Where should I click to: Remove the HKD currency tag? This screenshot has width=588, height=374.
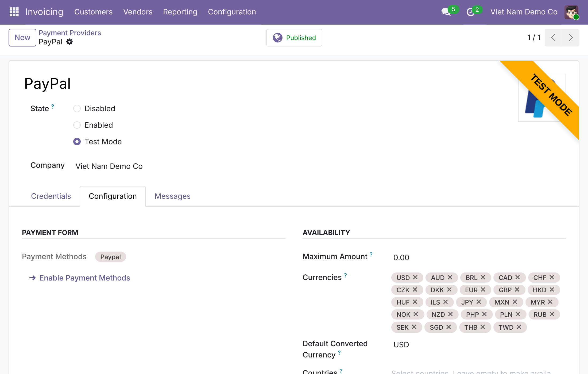coord(552,290)
